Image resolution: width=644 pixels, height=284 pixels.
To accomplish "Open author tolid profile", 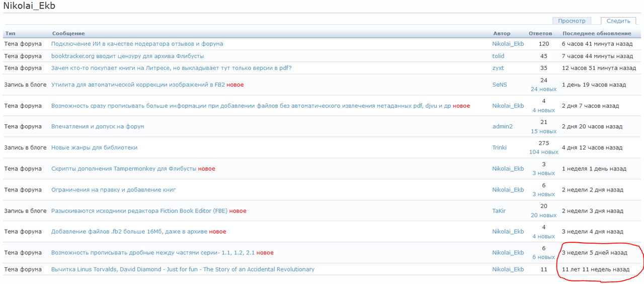I will point(498,56).
